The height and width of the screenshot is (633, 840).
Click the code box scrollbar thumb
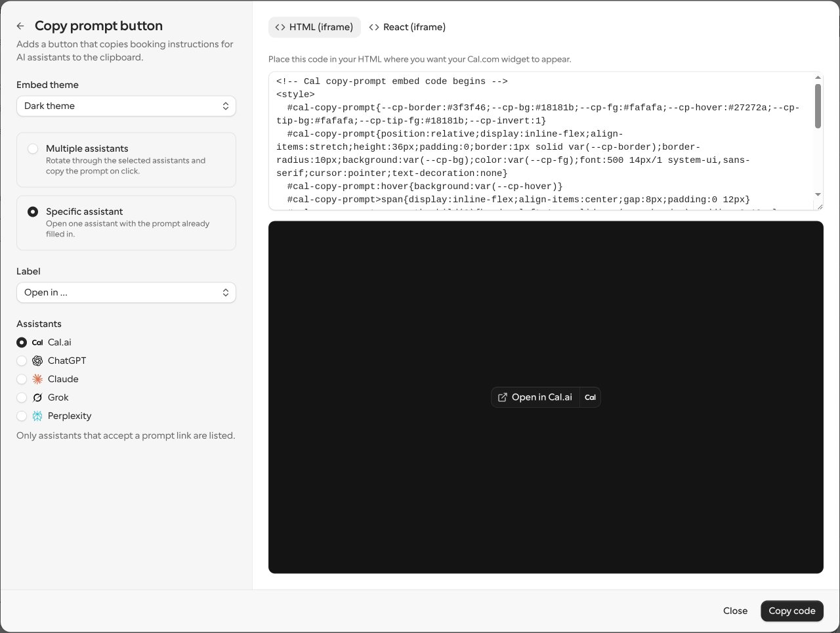click(x=818, y=106)
